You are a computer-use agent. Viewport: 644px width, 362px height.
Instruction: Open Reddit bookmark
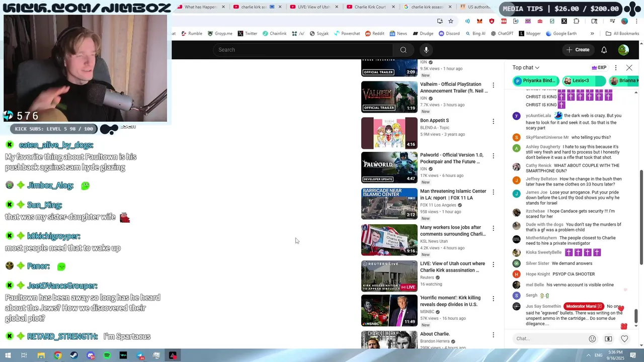click(x=374, y=34)
